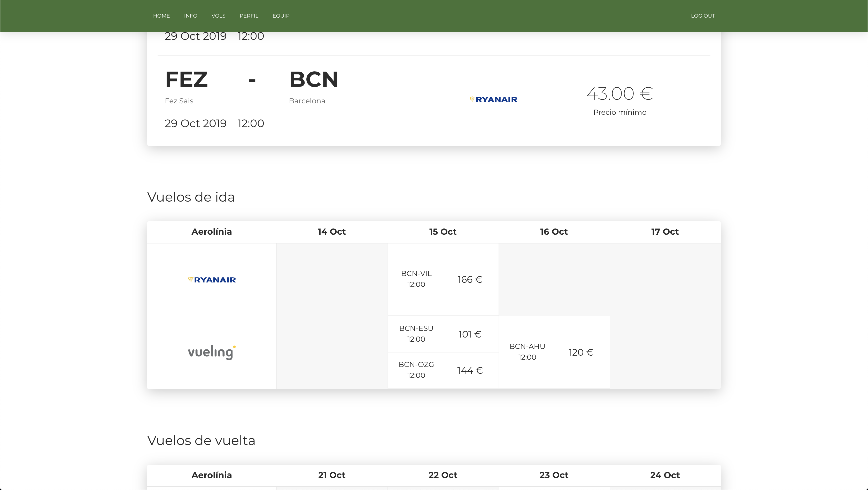
Task: Click LOG OUT in the navbar
Action: [703, 16]
